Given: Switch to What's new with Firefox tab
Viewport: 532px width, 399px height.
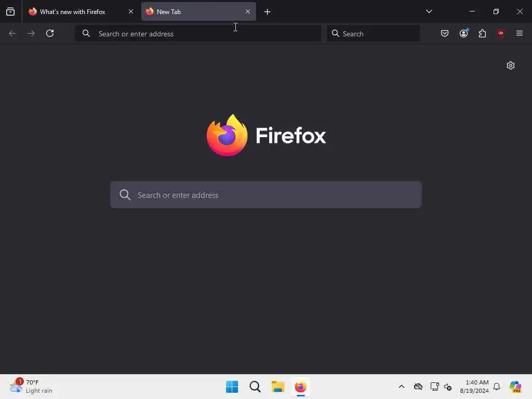Looking at the screenshot, I should coord(81,11).
